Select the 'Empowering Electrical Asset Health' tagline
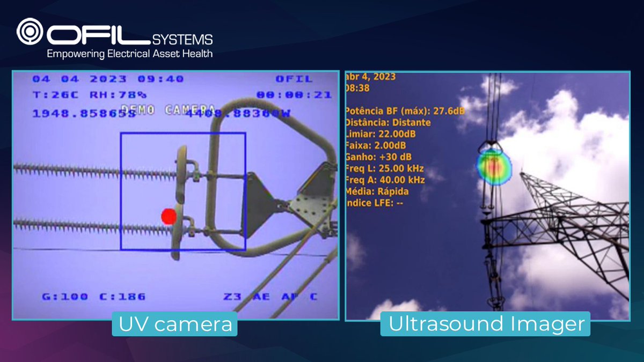Image resolution: width=644 pixels, height=362 pixels. coord(129,54)
